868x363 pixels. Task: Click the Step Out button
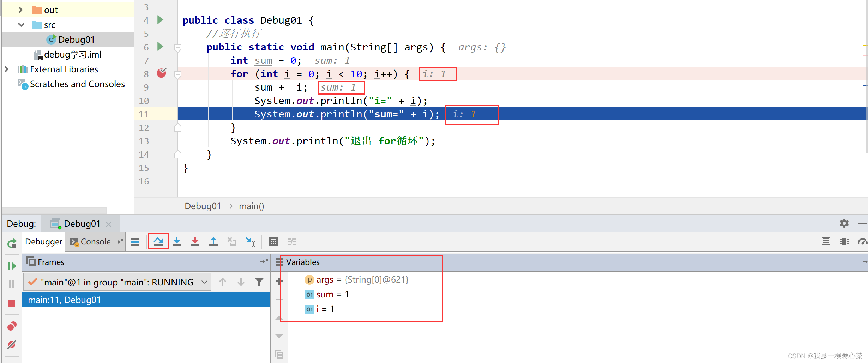point(213,242)
